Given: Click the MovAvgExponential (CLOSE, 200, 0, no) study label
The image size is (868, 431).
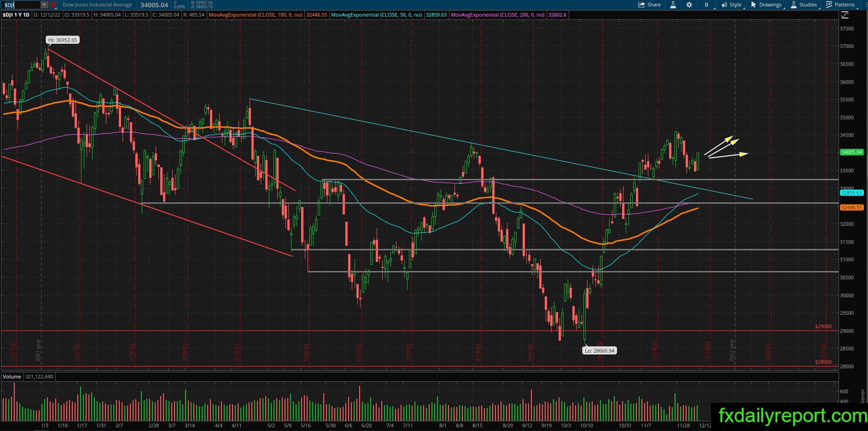Looking at the screenshot, I should [x=498, y=15].
